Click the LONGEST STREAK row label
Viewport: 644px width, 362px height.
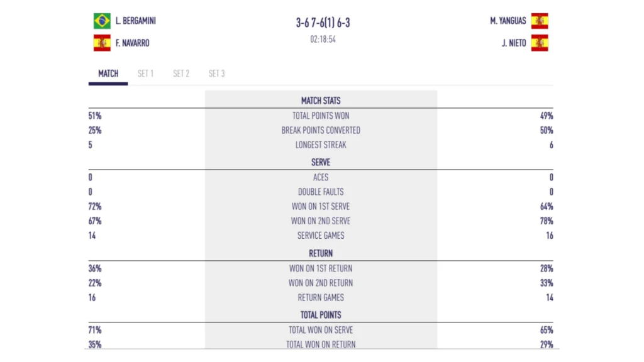coord(321,145)
